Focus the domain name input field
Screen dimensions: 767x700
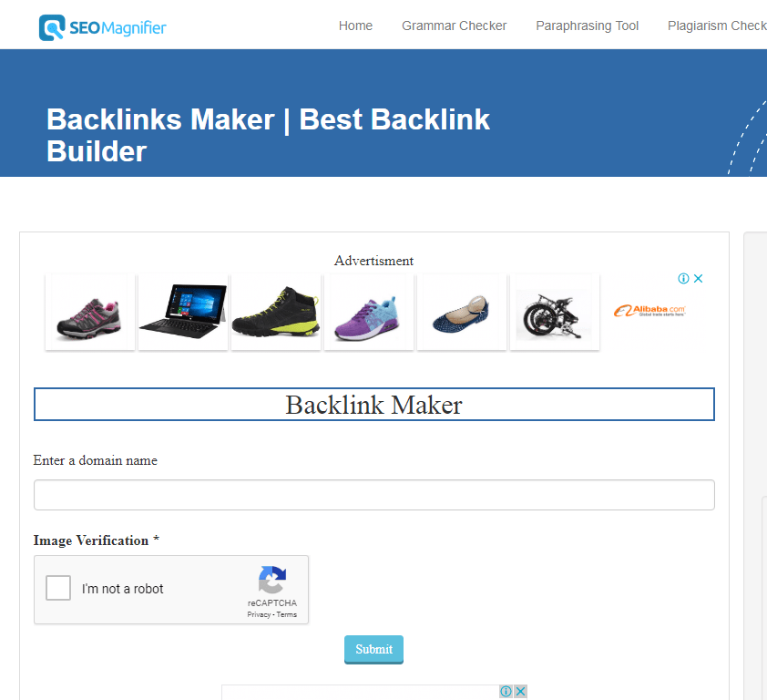pos(374,495)
